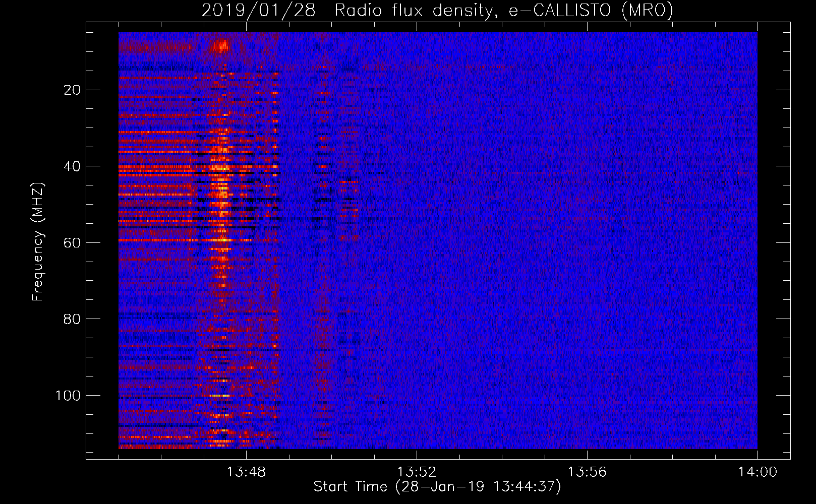Click the 40 MHz frequency tick label
The width and height of the screenshot is (816, 504).
73,166
